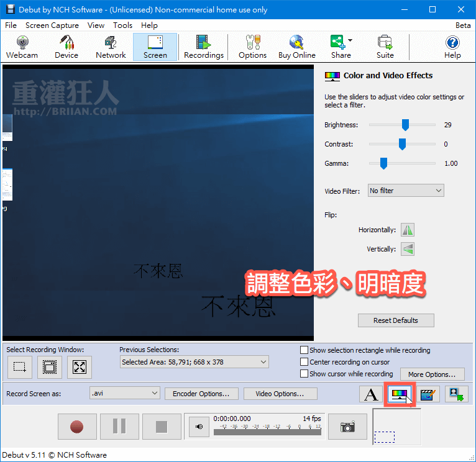Toggle Center recording on cursor
476x462 pixels.
click(x=304, y=362)
